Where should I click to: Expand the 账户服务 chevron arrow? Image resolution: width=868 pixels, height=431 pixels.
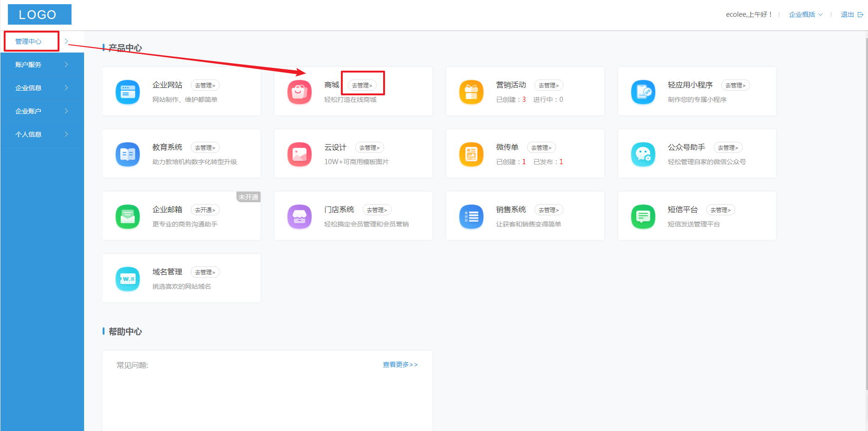[x=66, y=65]
